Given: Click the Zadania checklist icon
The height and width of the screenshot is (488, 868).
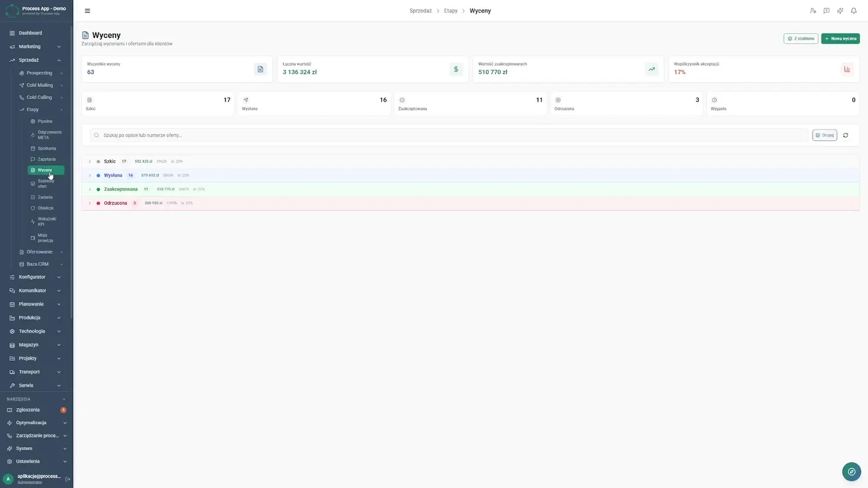Looking at the screenshot, I should (33, 197).
